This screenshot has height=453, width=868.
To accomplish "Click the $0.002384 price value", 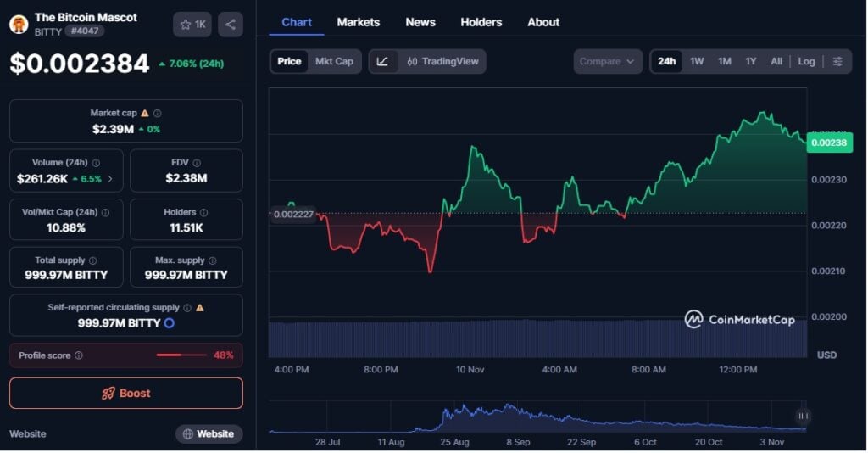I will point(80,64).
